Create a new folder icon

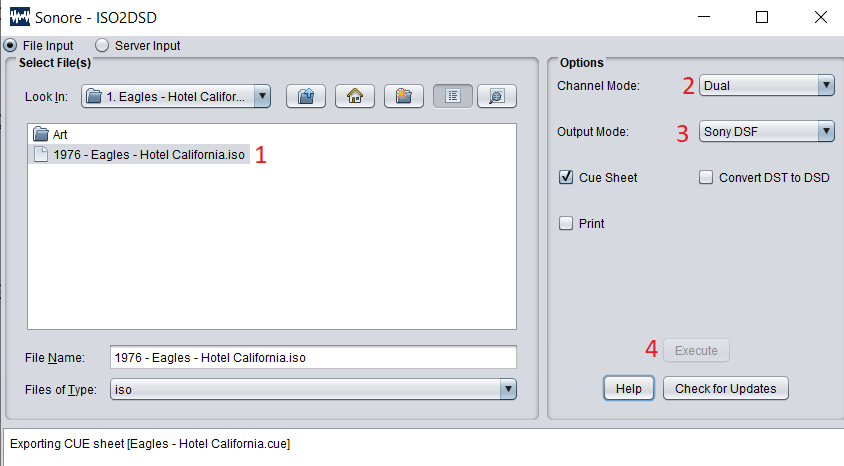(404, 96)
